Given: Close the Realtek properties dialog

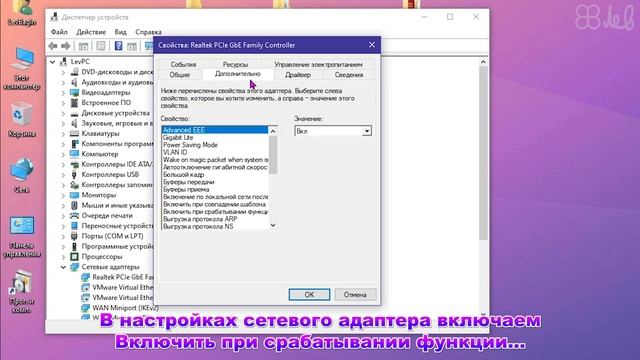Looking at the screenshot, I should 371,45.
